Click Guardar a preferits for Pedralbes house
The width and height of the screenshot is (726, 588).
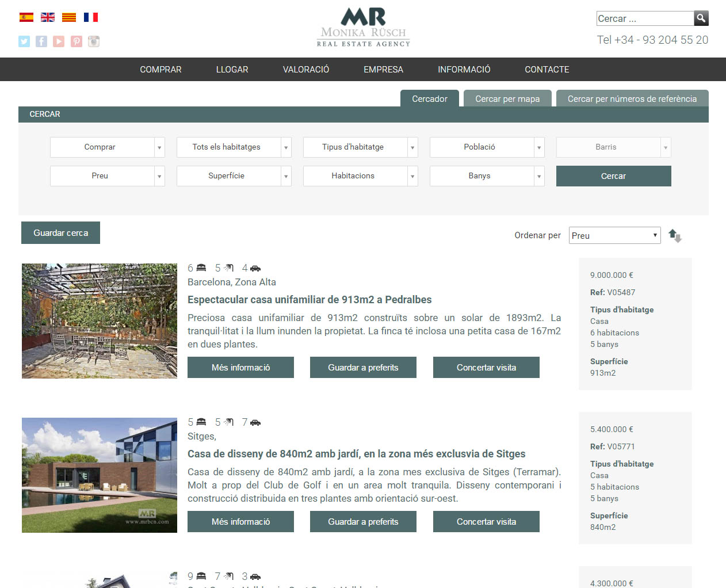point(363,368)
